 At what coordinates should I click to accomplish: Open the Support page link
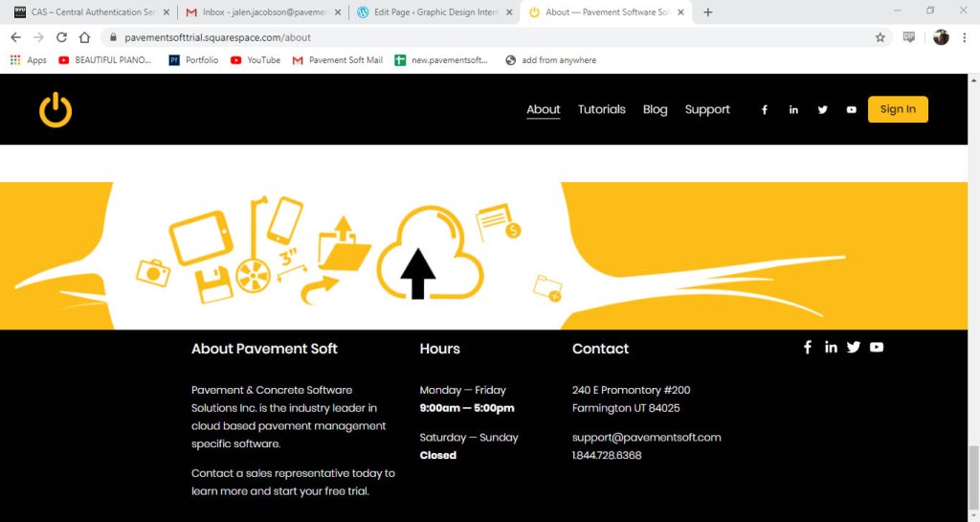(707, 110)
